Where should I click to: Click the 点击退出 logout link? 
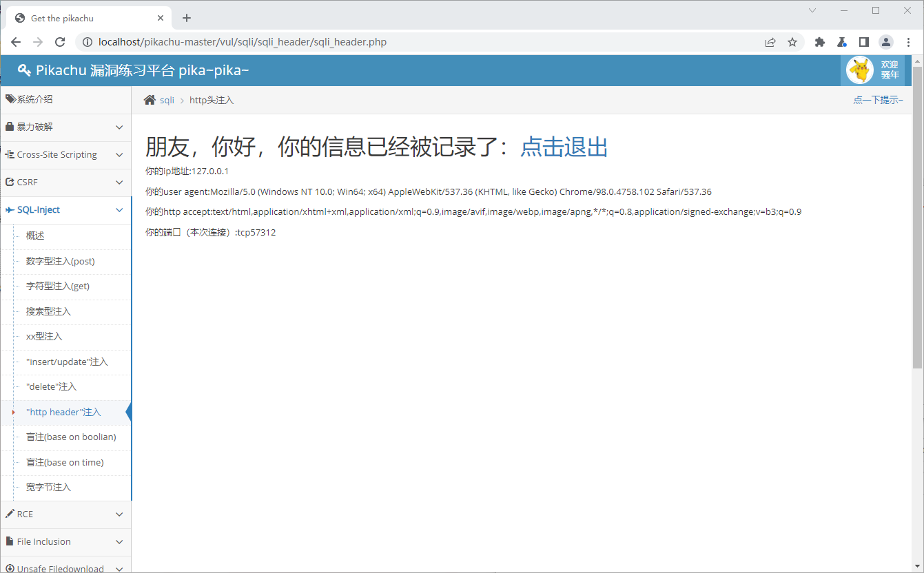(x=564, y=147)
